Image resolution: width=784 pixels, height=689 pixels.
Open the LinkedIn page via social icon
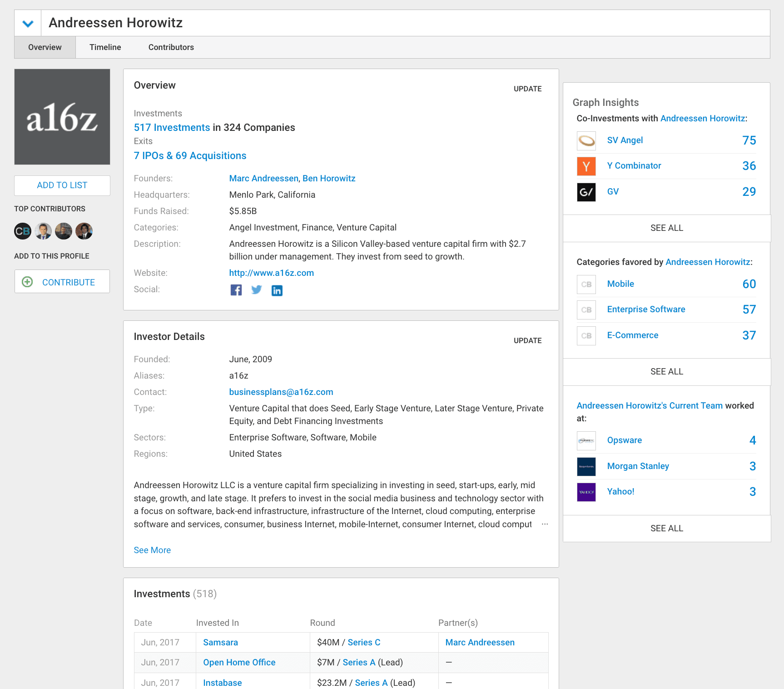click(277, 290)
